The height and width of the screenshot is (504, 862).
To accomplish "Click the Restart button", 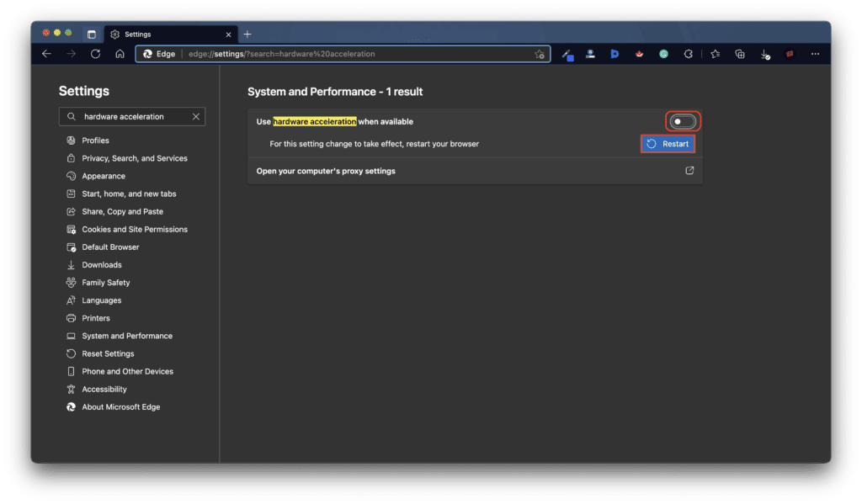I will 668,143.
